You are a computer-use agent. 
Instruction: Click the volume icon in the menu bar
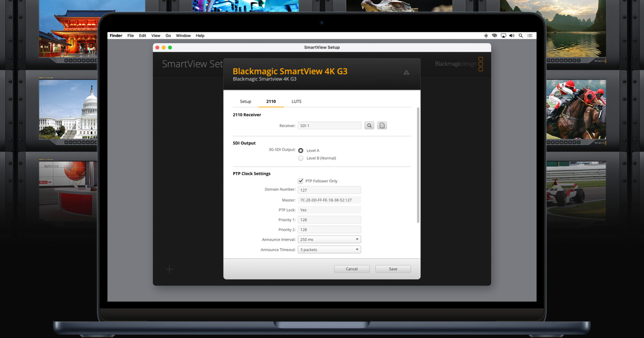[511, 36]
